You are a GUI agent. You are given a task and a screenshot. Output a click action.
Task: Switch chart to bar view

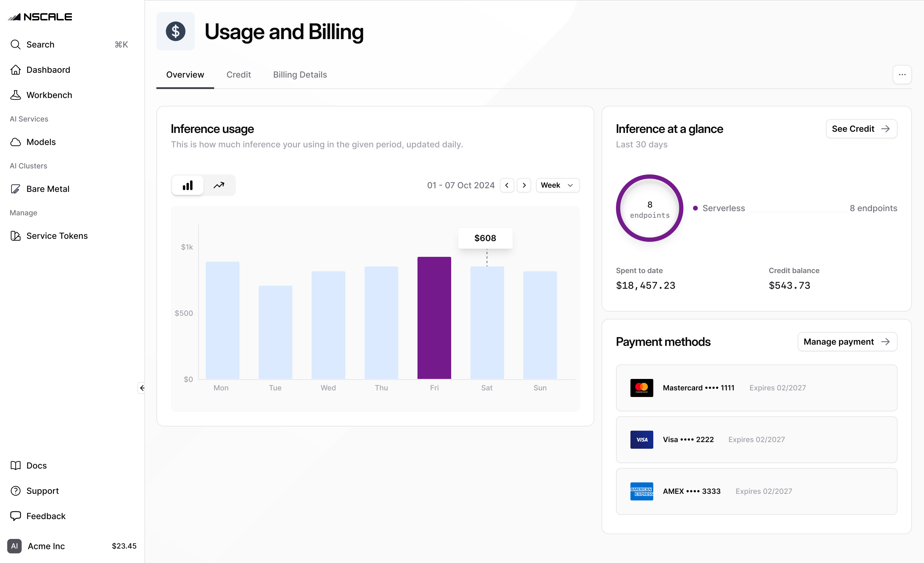[x=187, y=185]
